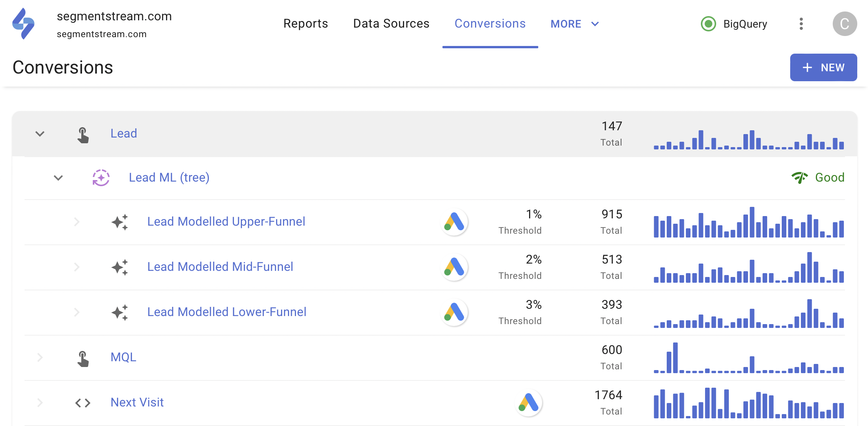Open the MQL conversion link
The width and height of the screenshot is (868, 426).
point(123,357)
